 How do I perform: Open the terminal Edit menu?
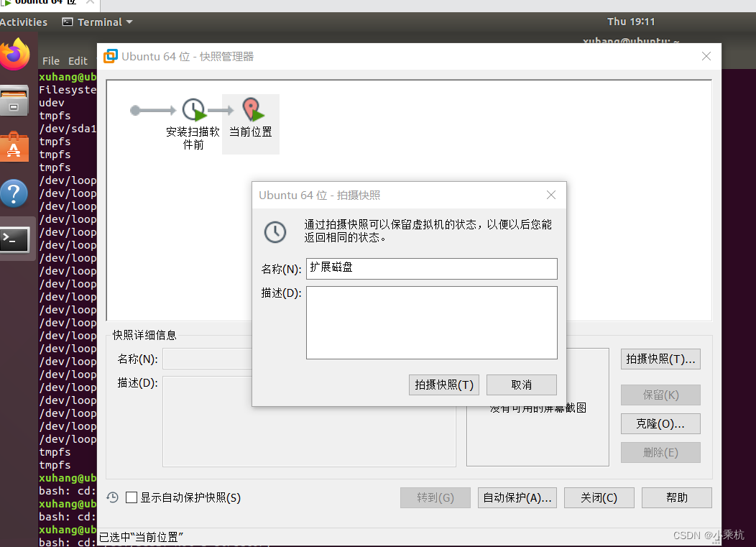point(78,61)
